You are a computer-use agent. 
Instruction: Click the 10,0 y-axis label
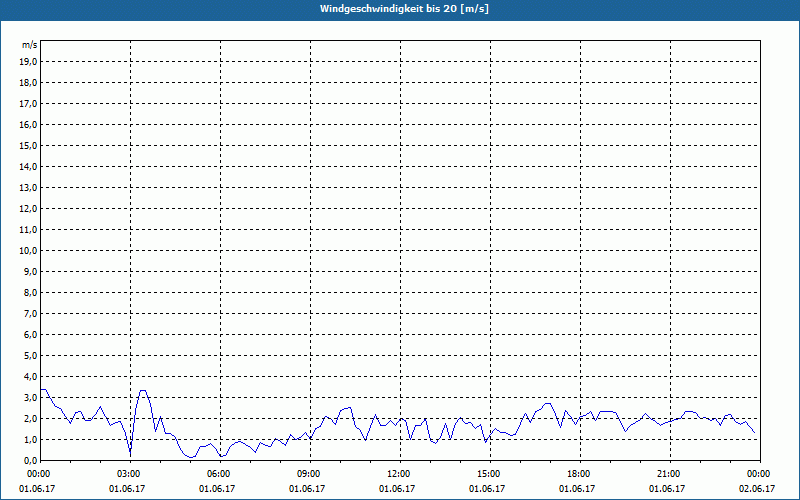pyautogui.click(x=29, y=251)
